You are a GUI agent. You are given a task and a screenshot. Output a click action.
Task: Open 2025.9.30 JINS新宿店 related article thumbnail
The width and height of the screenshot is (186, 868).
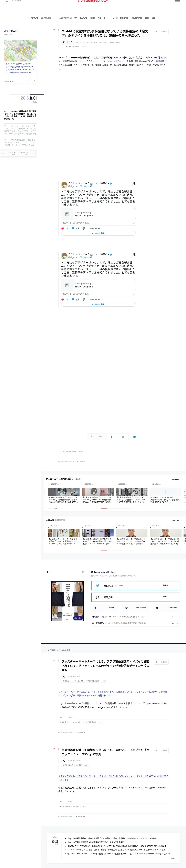click(97, 533)
